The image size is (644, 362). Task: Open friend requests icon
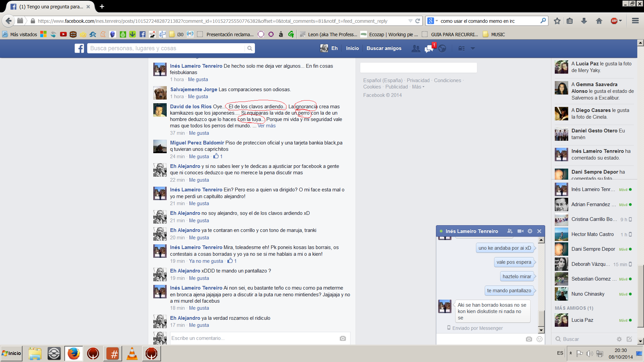(416, 49)
